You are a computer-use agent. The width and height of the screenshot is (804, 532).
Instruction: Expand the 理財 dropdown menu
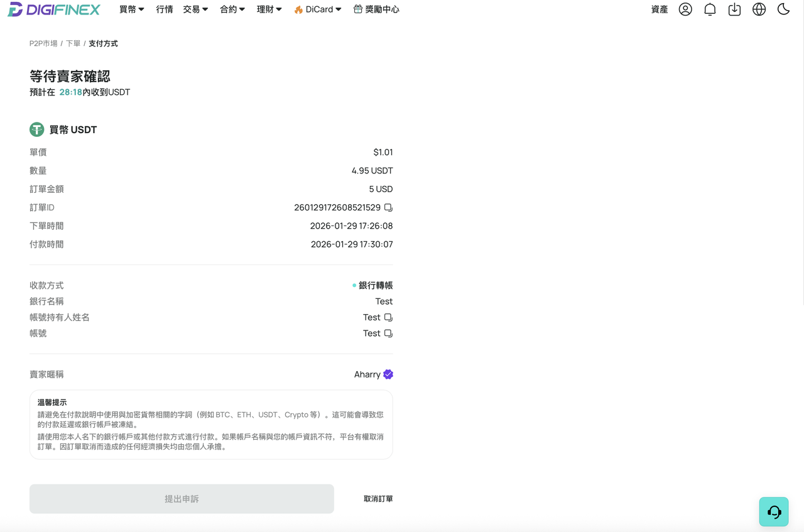269,9
